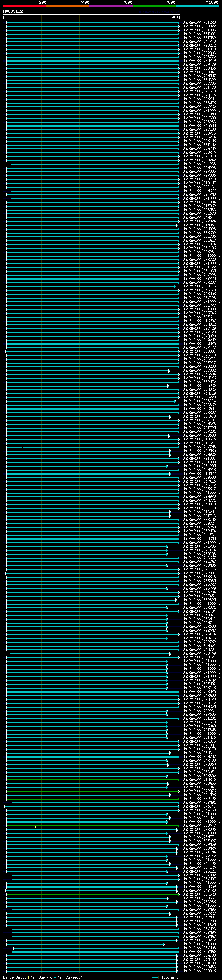This screenshot has width=222, height=980.
Task: Click the cyan ~100% identity legend segment
Action: (x=197, y=6)
